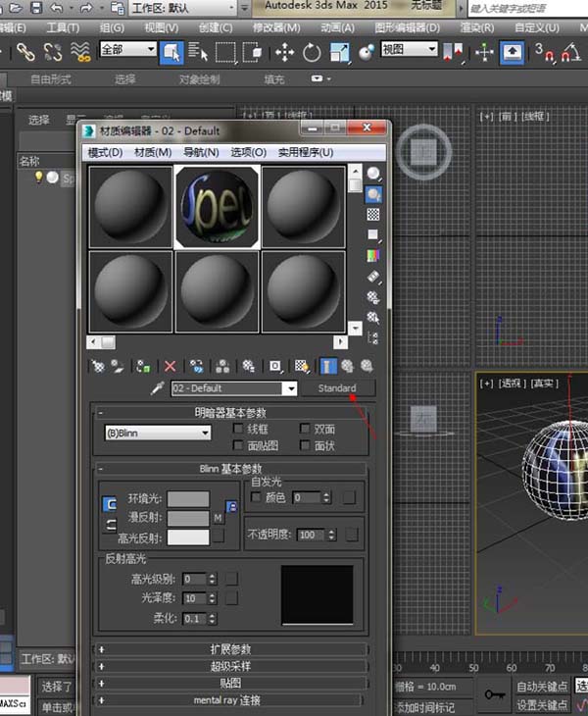Expand the 贴图 (Maps) rollout

tap(230, 683)
